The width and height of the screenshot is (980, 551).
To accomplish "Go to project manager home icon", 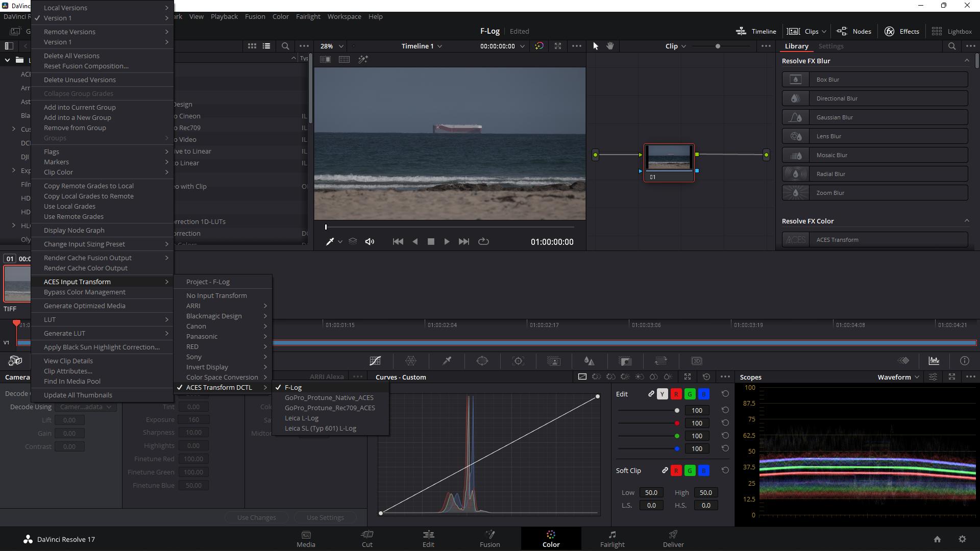I will click(x=937, y=539).
